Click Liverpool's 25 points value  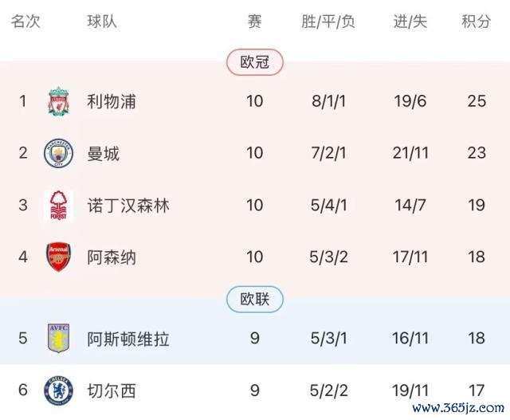[477, 101]
